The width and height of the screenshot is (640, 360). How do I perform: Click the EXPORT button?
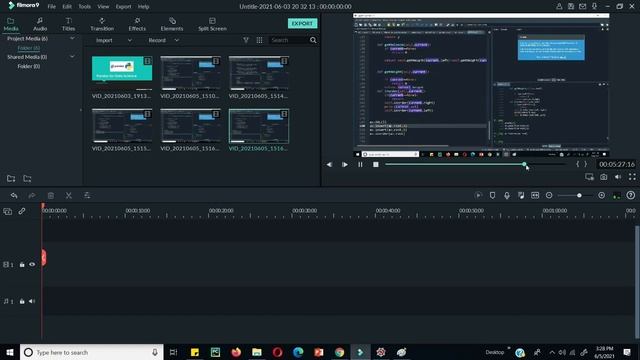tap(302, 23)
